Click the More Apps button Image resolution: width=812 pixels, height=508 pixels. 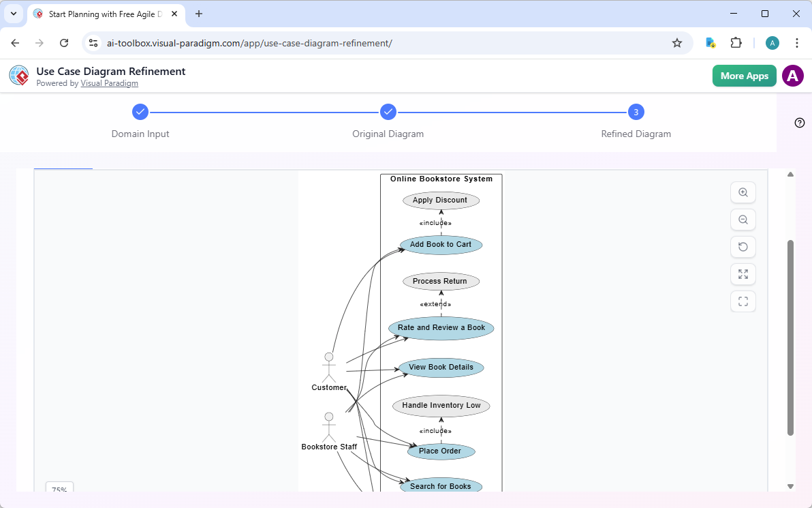pos(744,76)
